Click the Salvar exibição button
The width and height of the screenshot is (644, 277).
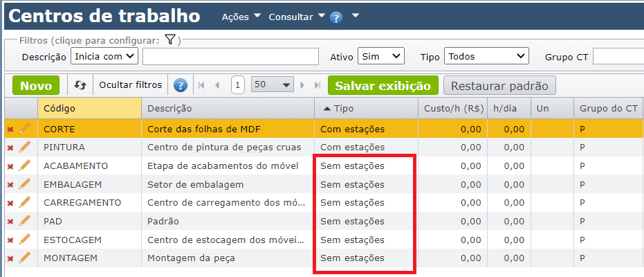(383, 86)
